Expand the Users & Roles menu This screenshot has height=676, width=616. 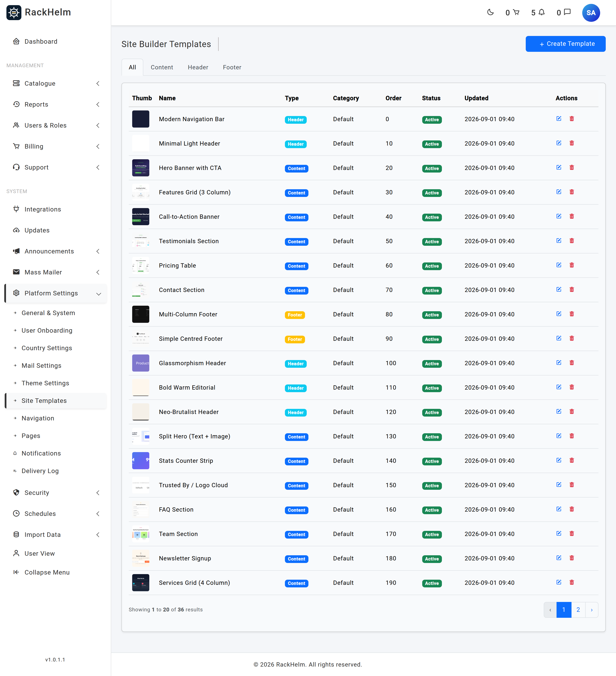pyautogui.click(x=56, y=125)
